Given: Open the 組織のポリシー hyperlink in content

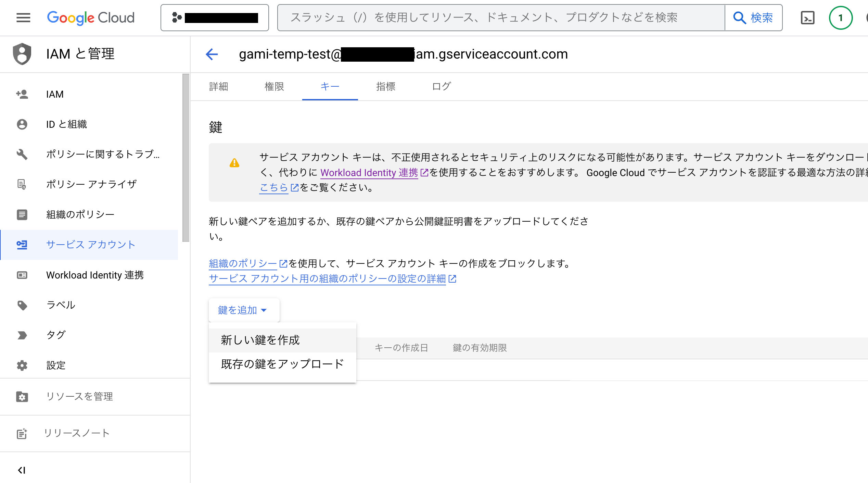Looking at the screenshot, I should point(243,263).
